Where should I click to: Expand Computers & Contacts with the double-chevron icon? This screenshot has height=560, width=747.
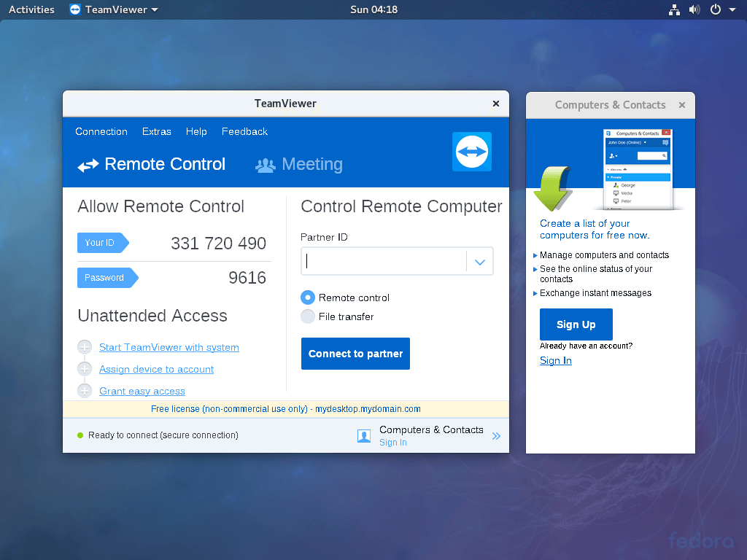[496, 436]
